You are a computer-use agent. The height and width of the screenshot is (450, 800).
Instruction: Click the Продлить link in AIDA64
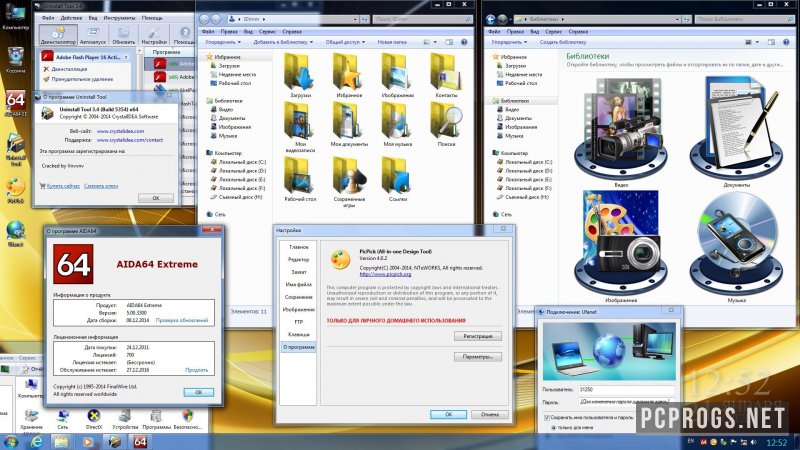(x=196, y=370)
